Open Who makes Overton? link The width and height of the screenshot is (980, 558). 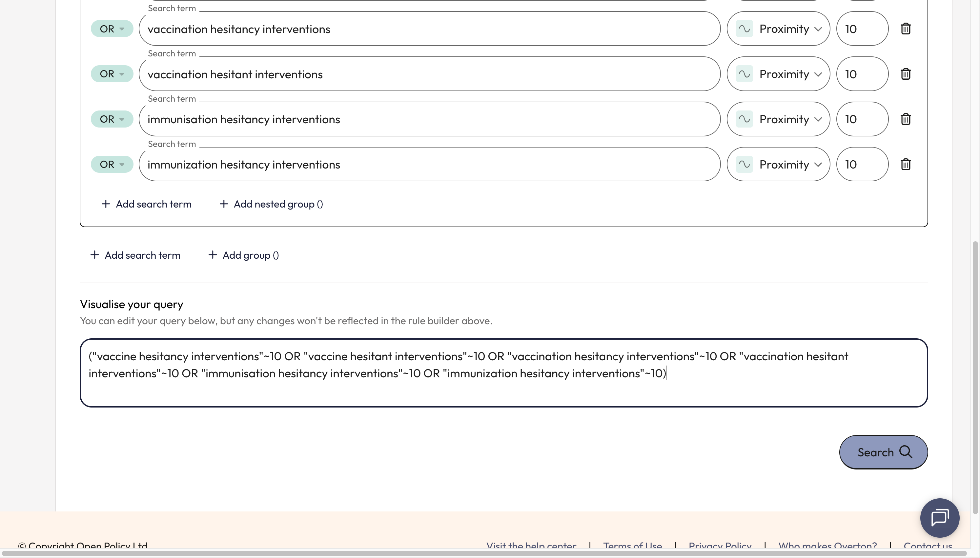tap(827, 545)
